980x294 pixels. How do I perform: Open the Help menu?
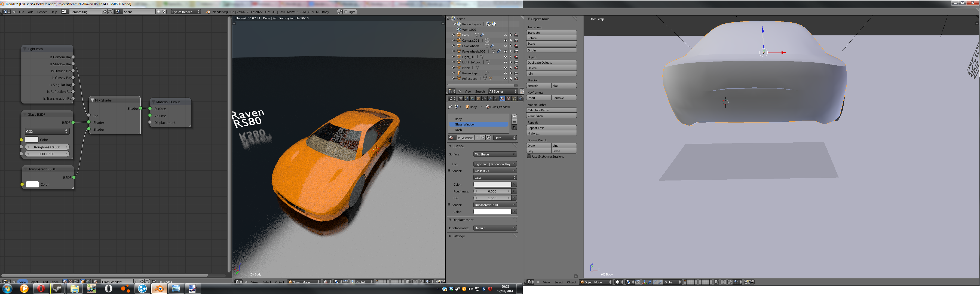(54, 12)
